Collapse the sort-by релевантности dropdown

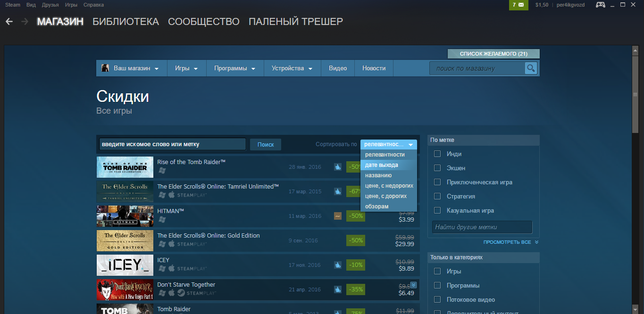point(389,144)
